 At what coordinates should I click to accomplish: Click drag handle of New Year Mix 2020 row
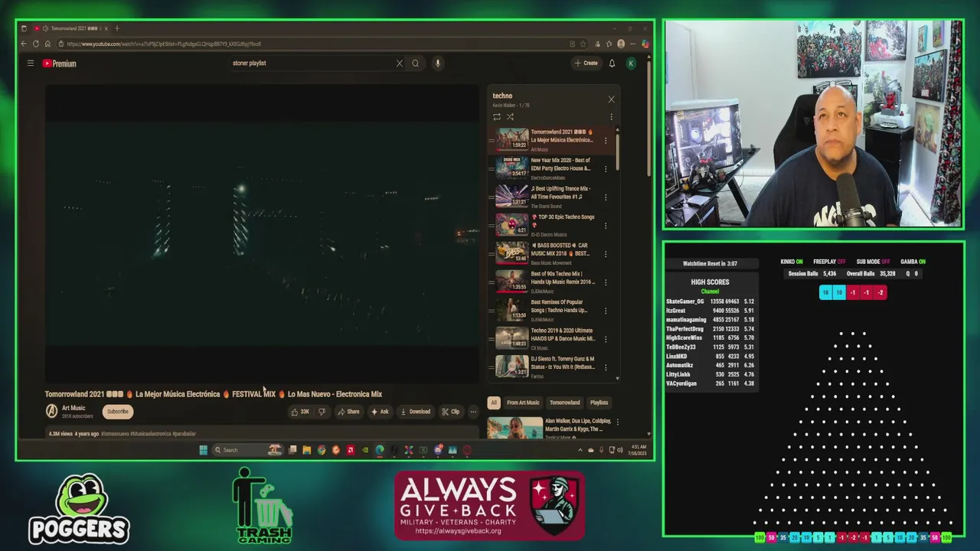492,168
